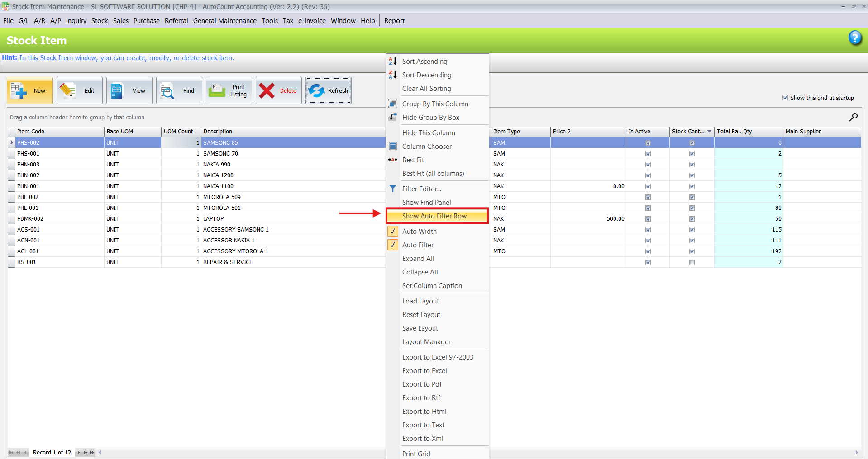The image size is (868, 459).
Task: Toggle 'Show this grid at startup' checkbox
Action: point(785,98)
